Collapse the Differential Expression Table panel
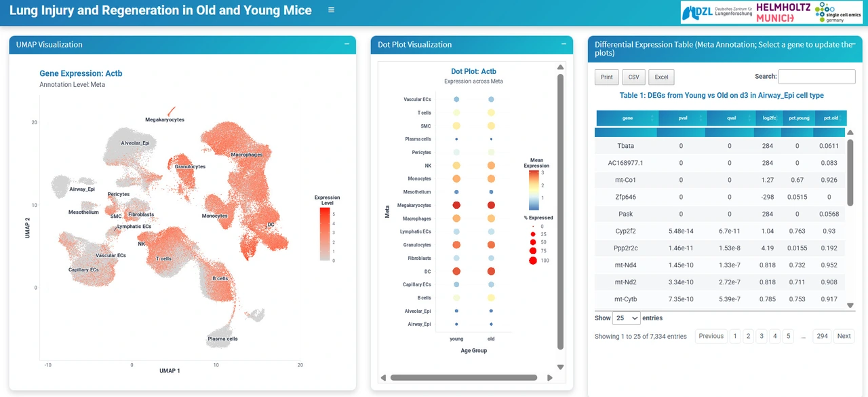This screenshot has width=868, height=397. 854,44
